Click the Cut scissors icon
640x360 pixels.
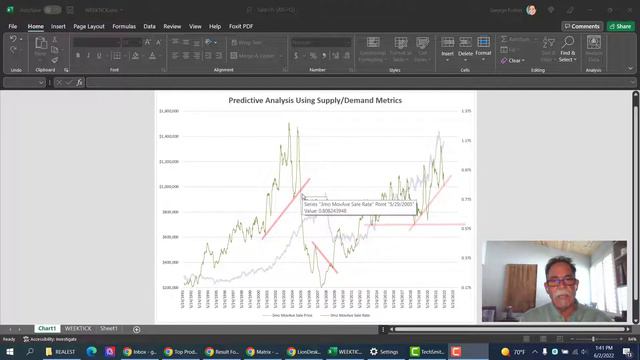click(x=55, y=40)
